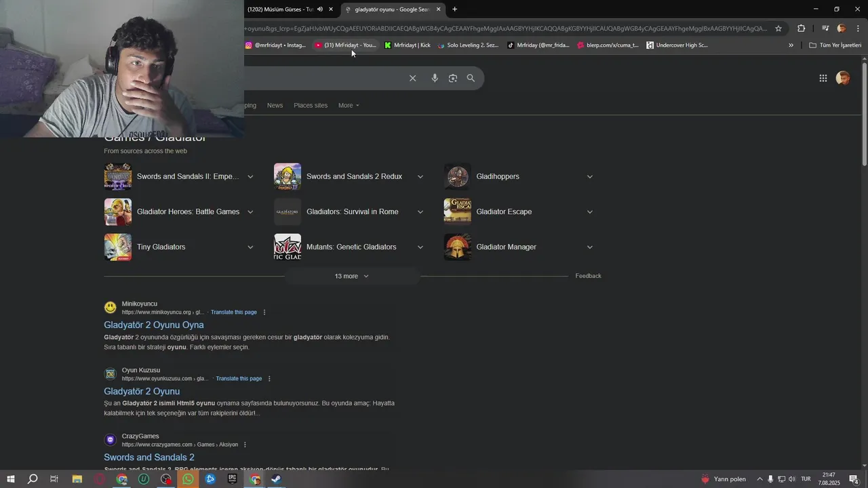Expand Swords and Sandals 2 Redux entry
This screenshot has height=488, width=868.
[420, 176]
